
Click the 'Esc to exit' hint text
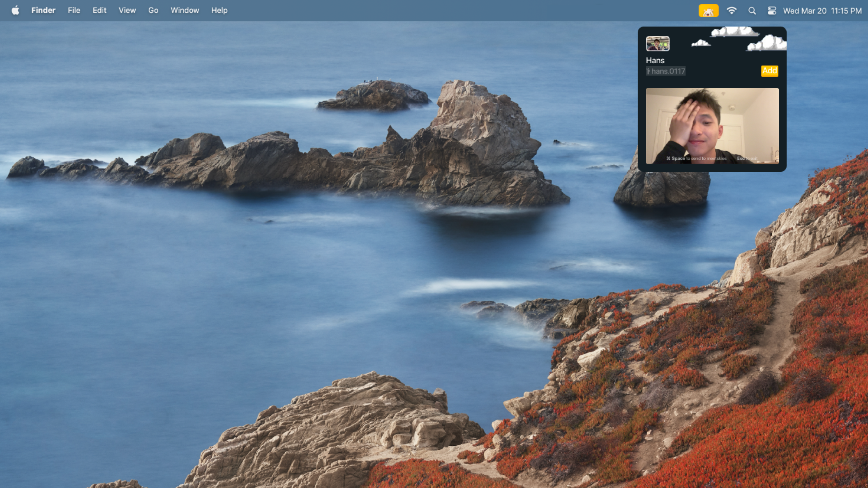747,159
